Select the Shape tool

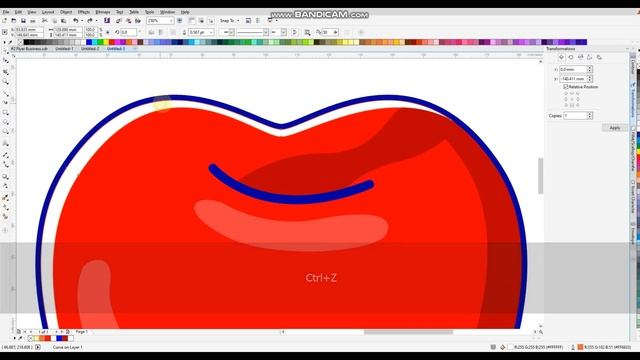click(6, 61)
